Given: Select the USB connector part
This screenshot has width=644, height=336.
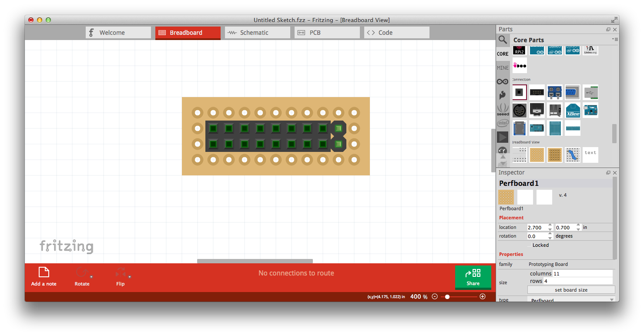Looking at the screenshot, I should click(590, 92).
